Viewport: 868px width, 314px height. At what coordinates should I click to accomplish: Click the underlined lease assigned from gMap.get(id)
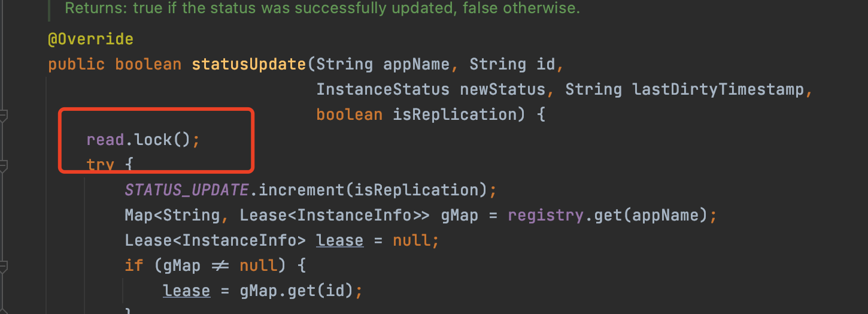(186, 291)
